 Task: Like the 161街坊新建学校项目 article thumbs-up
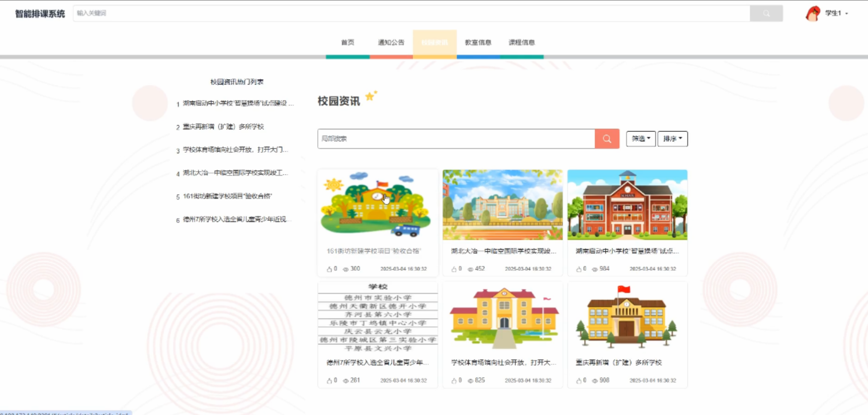(x=329, y=269)
